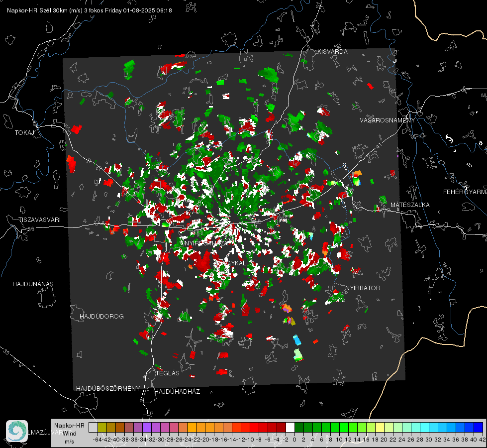This screenshot has height=448, width=487.
Task: Click road number 35 at lower left
Action: coord(6,352)
